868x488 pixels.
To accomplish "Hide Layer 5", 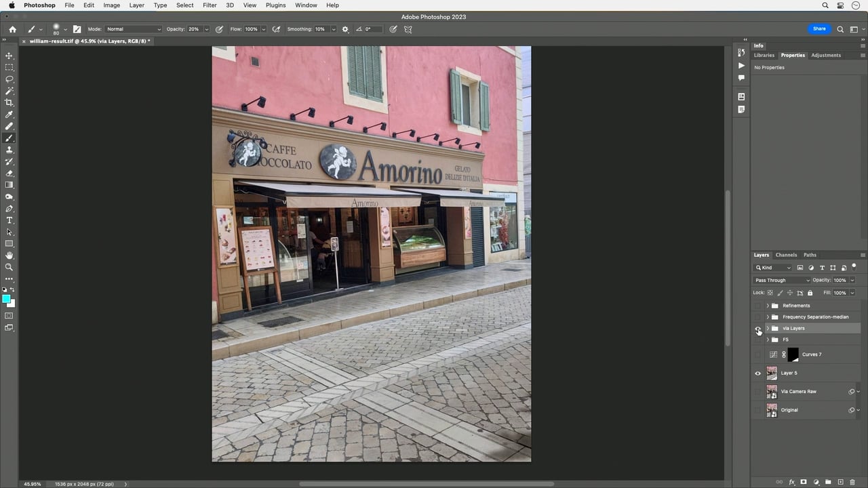I will click(758, 373).
